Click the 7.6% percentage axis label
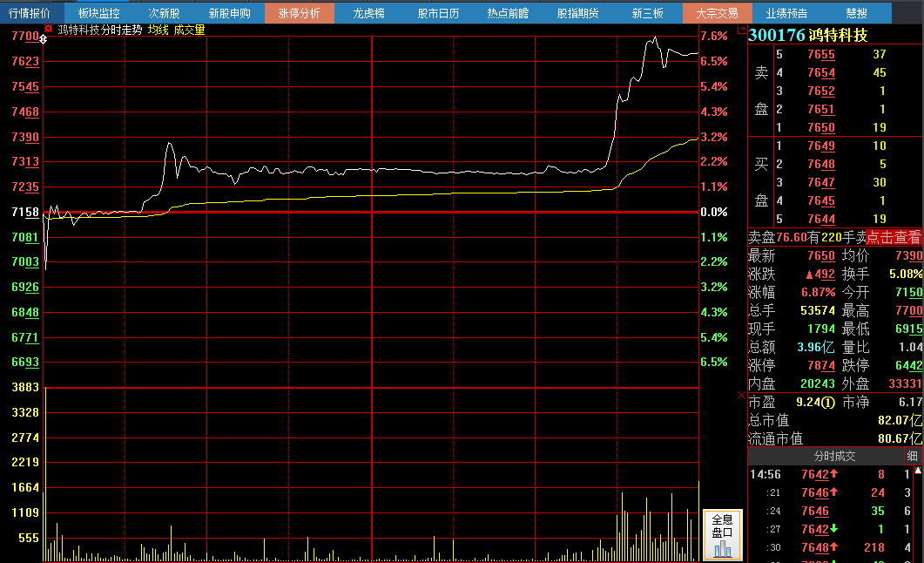 [713, 36]
